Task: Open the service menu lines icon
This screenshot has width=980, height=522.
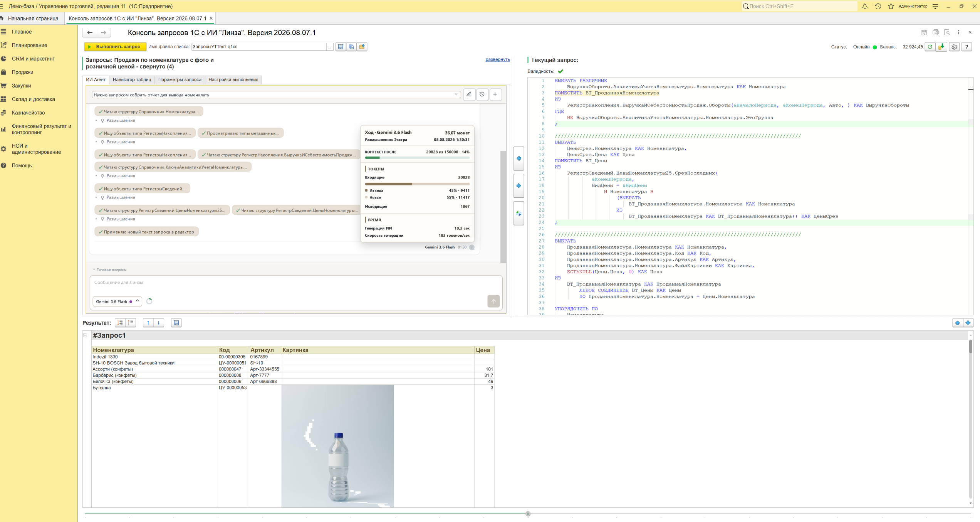Action: [935, 6]
